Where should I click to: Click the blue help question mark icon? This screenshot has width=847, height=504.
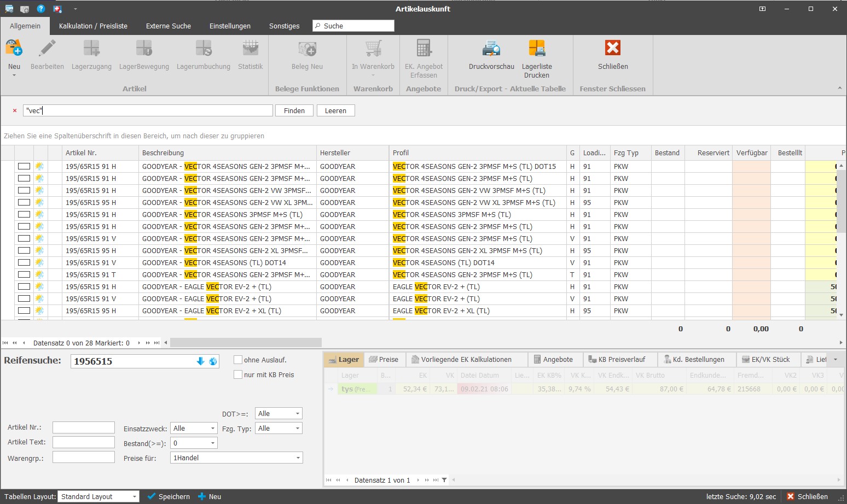(40, 9)
